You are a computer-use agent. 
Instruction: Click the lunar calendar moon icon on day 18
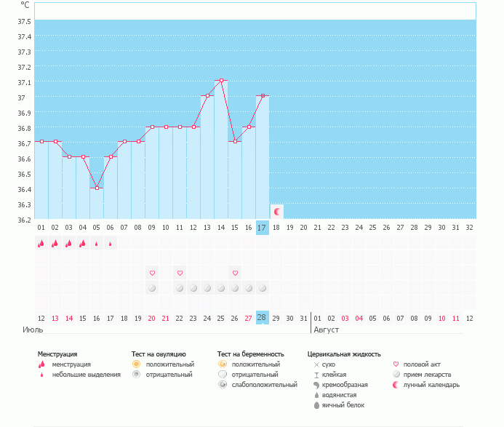coord(277,211)
